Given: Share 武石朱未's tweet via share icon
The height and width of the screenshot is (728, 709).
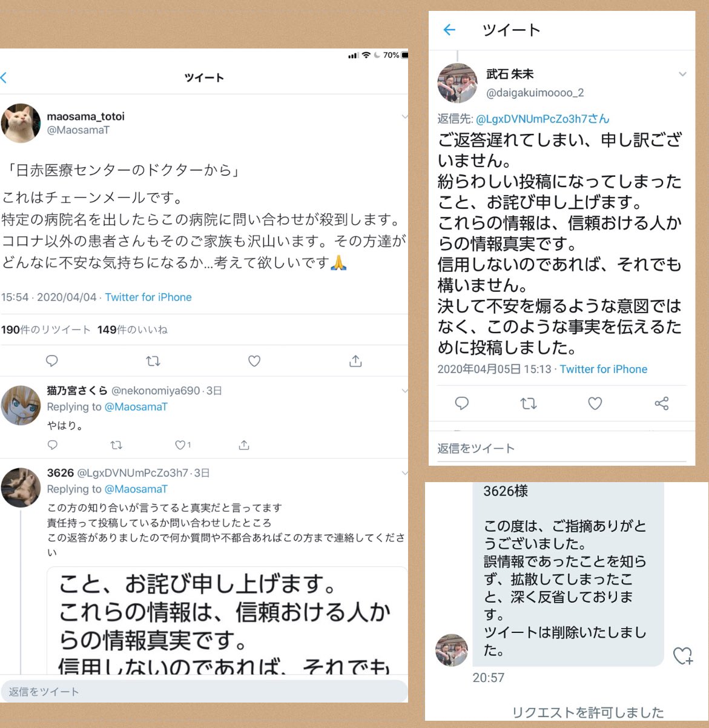Looking at the screenshot, I should coord(662,403).
